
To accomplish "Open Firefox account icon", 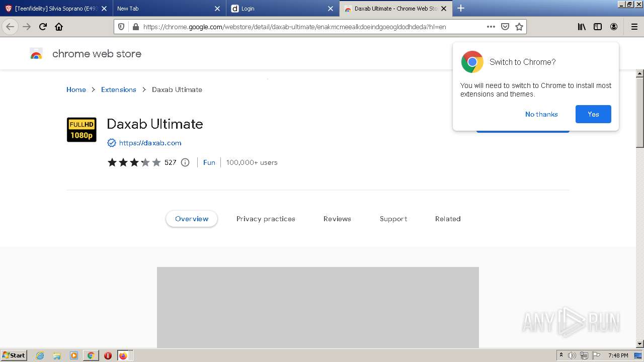I will point(614,27).
